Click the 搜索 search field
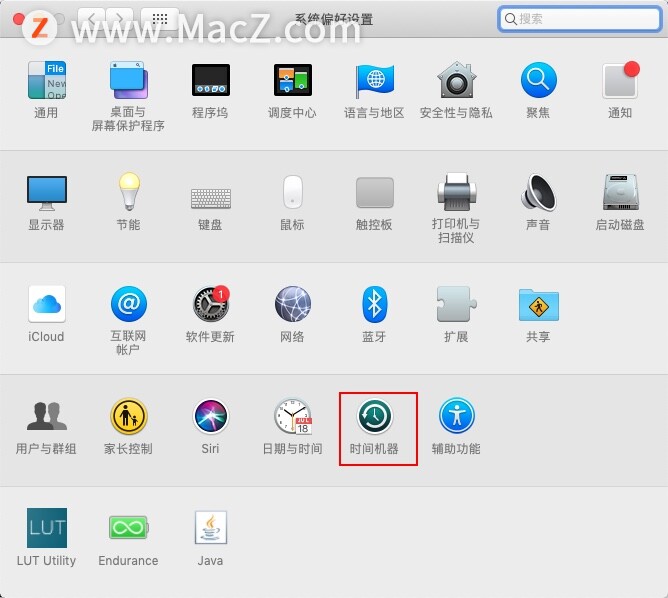 [x=579, y=19]
